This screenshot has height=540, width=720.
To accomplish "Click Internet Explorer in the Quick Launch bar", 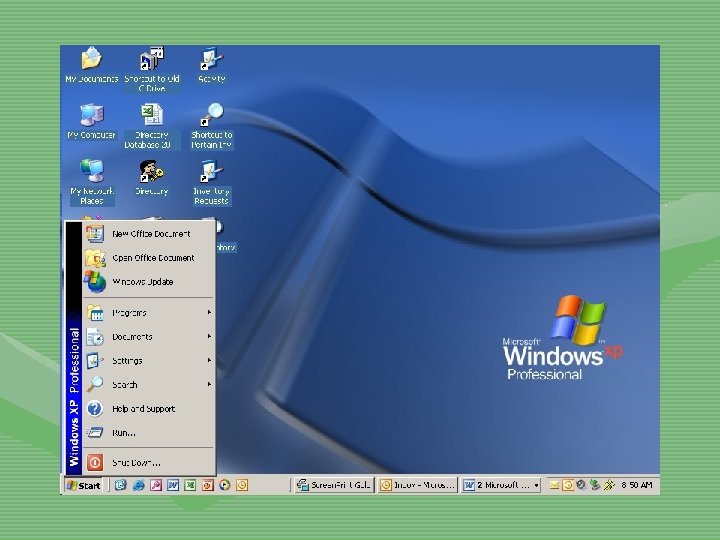I will point(138,485).
